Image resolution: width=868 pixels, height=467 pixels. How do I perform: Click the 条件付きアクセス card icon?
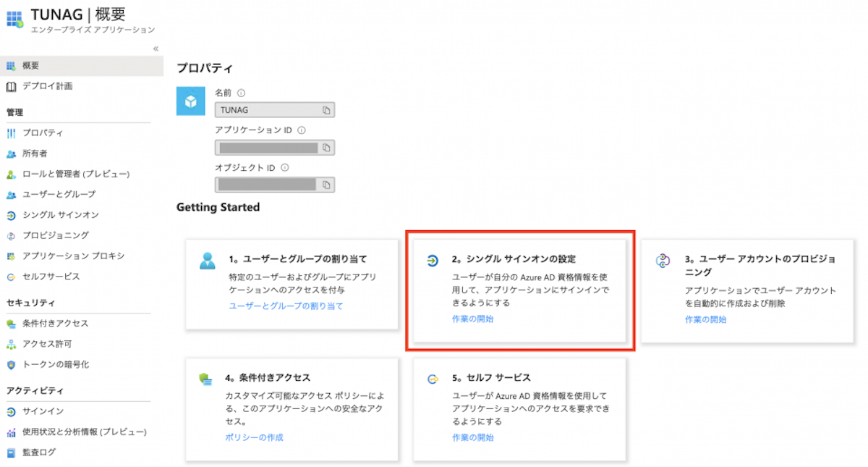(x=206, y=379)
